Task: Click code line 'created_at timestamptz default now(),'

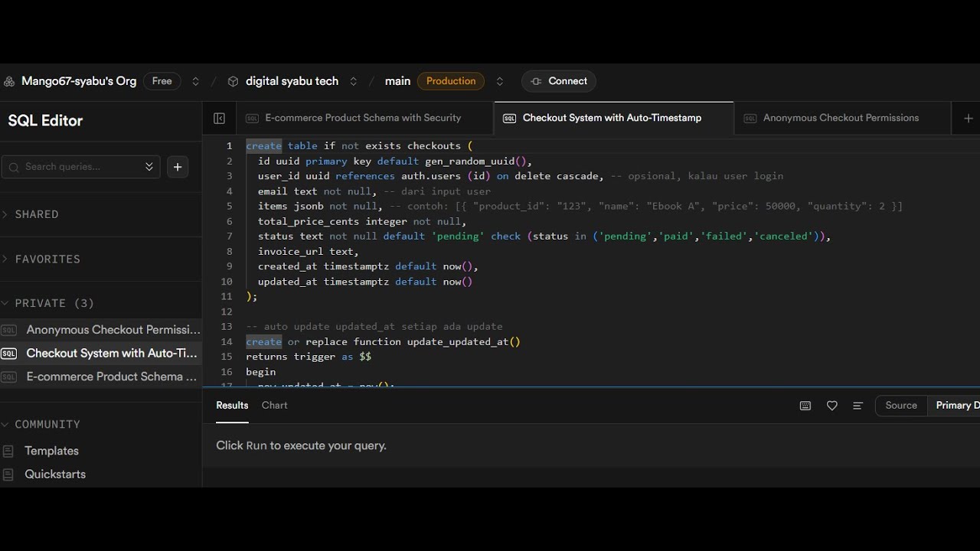Action: coord(367,266)
